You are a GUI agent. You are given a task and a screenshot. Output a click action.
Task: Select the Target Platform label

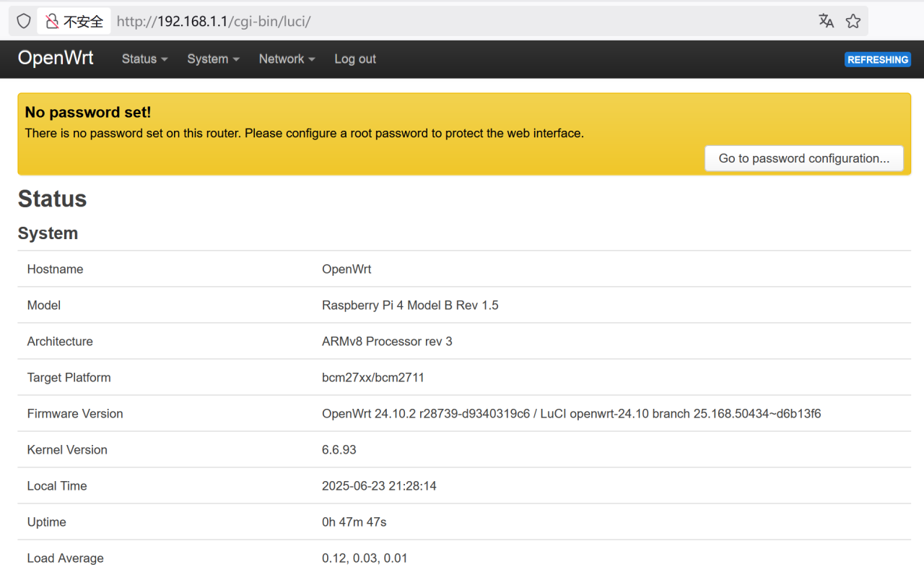[69, 378]
